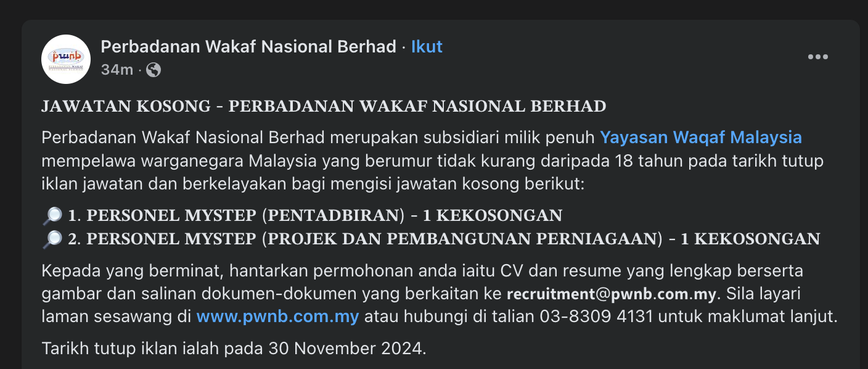Visit the www.pwnb.com.my website link
The width and height of the screenshot is (868, 369).
[277, 317]
